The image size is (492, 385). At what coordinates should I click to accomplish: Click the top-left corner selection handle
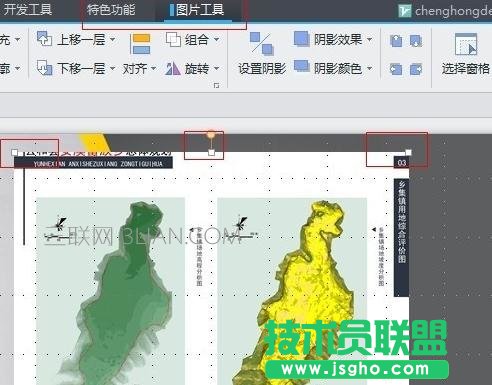pos(14,152)
